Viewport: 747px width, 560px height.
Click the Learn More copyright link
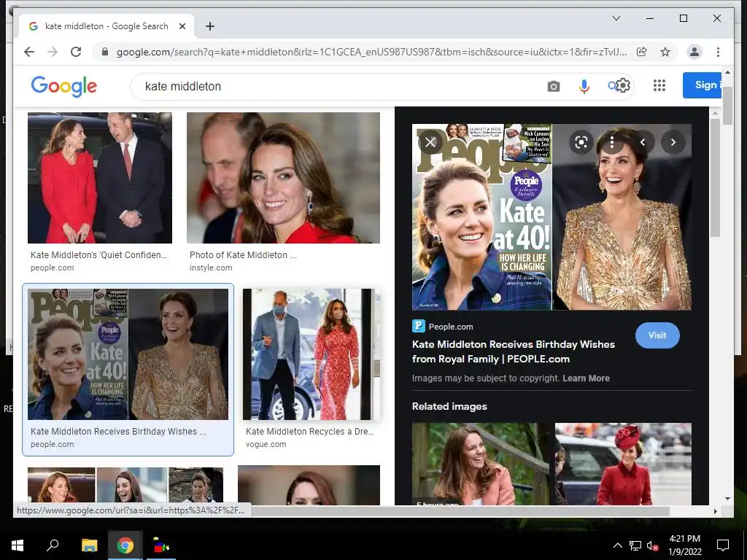click(586, 378)
